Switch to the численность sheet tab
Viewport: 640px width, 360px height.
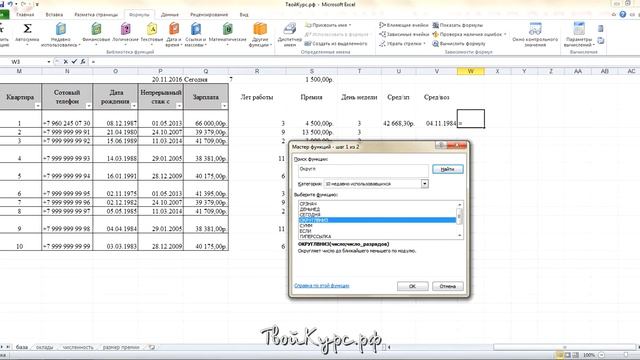click(x=78, y=347)
